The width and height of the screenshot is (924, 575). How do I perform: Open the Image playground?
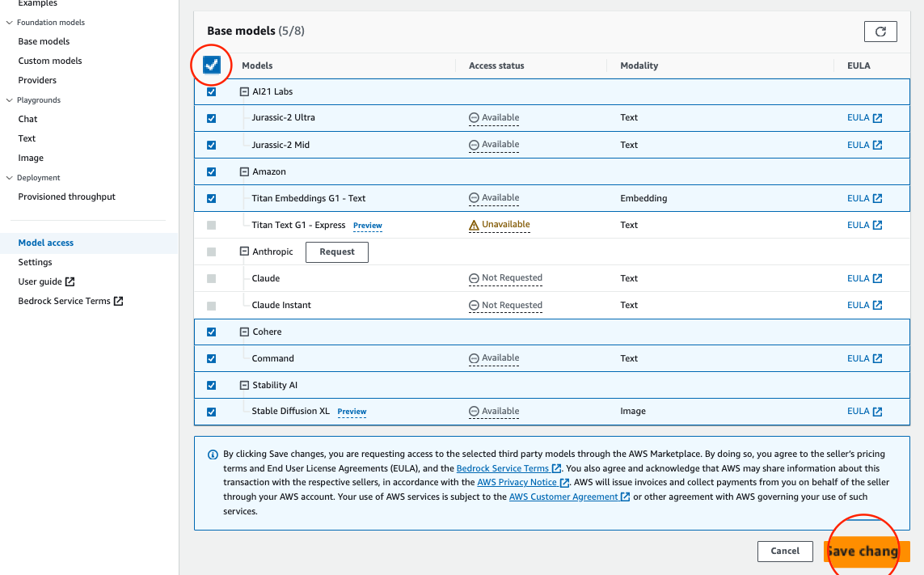[x=31, y=158]
